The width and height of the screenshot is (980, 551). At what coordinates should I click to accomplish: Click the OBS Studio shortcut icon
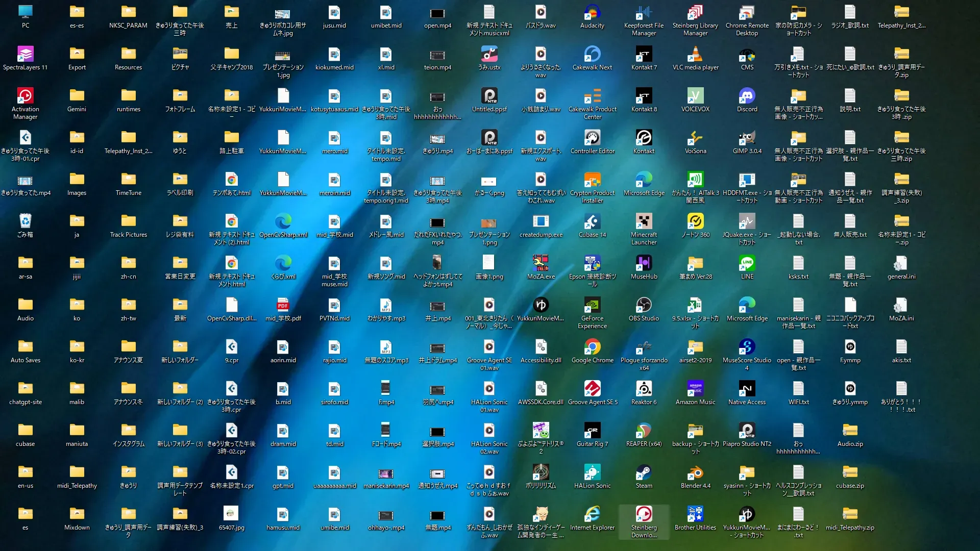[x=644, y=306]
